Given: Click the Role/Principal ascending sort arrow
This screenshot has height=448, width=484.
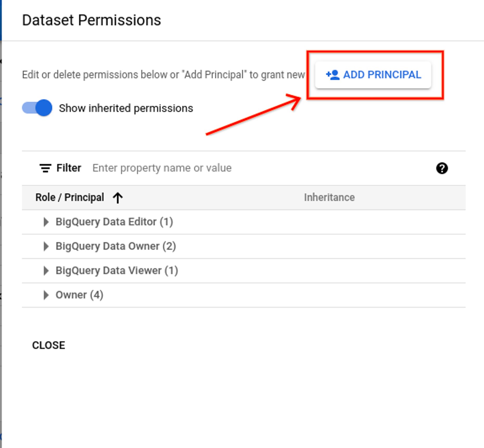Looking at the screenshot, I should point(118,197).
